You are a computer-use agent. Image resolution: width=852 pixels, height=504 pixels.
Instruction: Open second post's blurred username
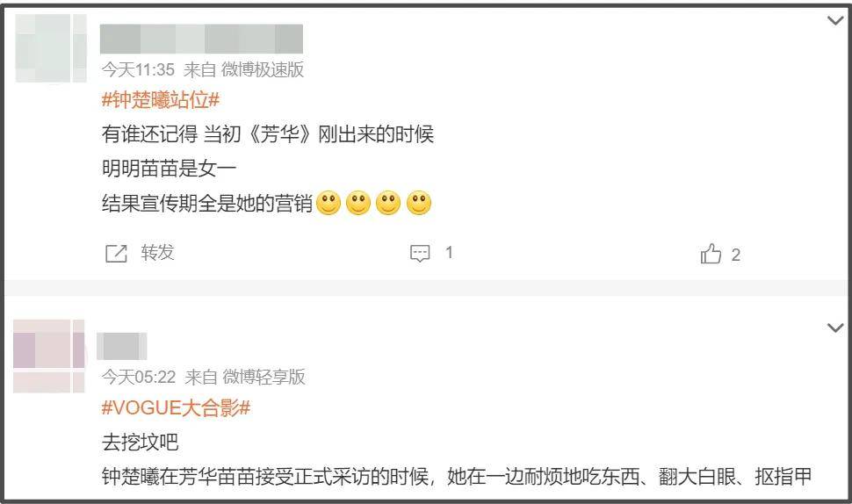(x=122, y=346)
